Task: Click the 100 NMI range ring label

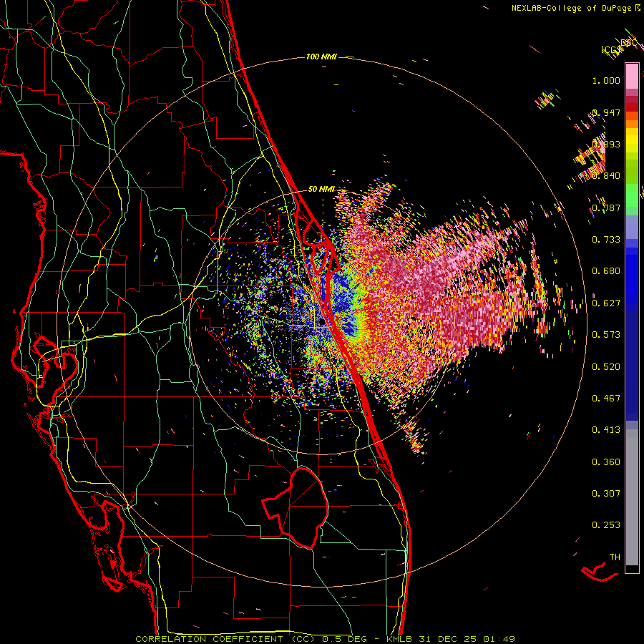Action: [321, 57]
